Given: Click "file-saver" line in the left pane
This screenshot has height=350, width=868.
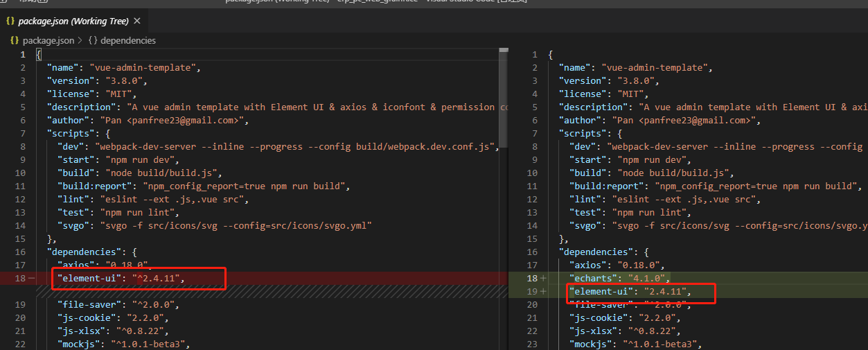Looking at the screenshot, I should pyautogui.click(x=118, y=305).
